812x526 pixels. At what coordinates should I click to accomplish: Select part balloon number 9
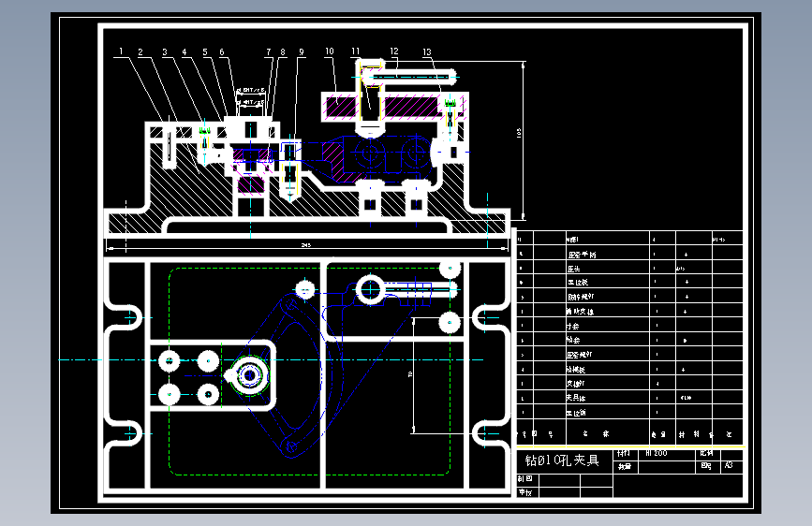coord(302,51)
